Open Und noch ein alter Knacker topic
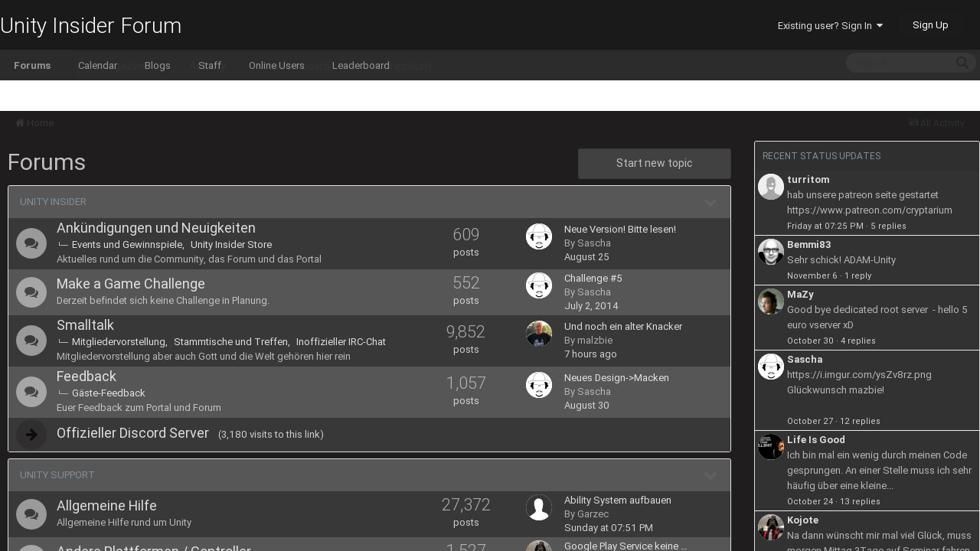The width and height of the screenshot is (980, 551). [623, 327]
